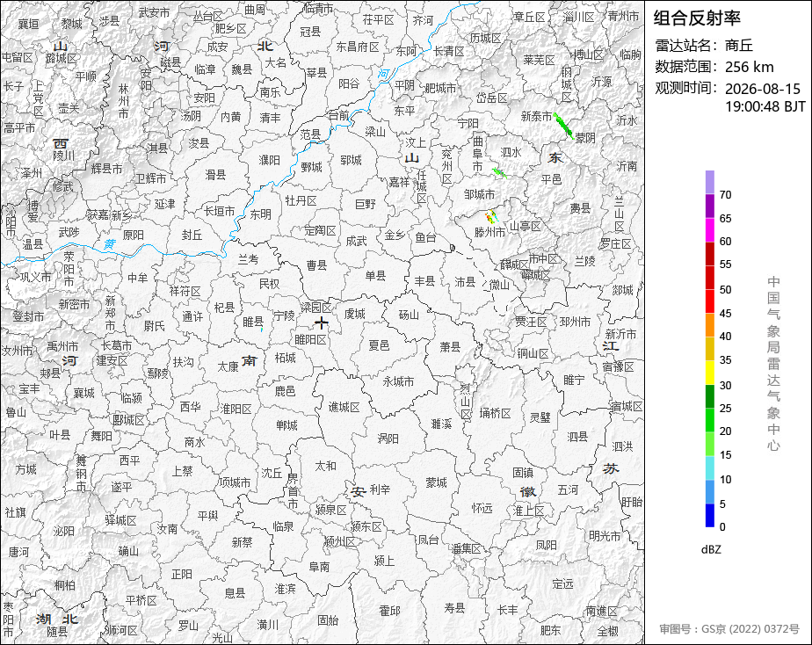Click the 审图号 GS京 (2022) 0372号 text
The image size is (812, 645).
pyautogui.click(x=729, y=629)
